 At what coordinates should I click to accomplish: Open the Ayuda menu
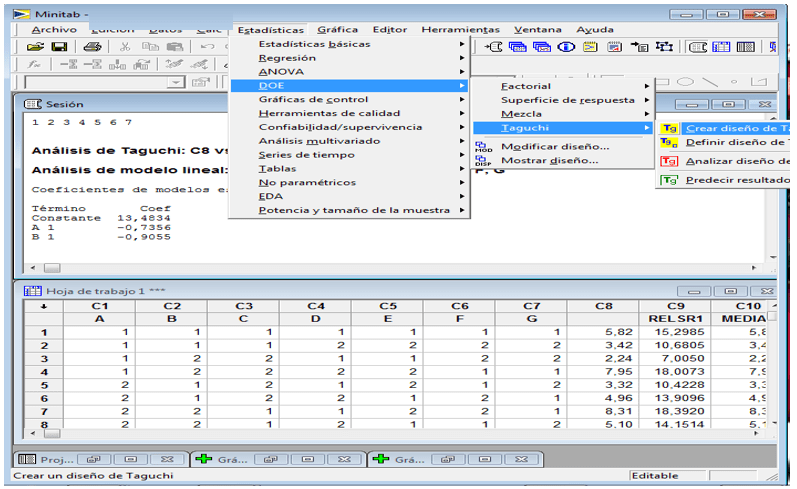click(595, 29)
